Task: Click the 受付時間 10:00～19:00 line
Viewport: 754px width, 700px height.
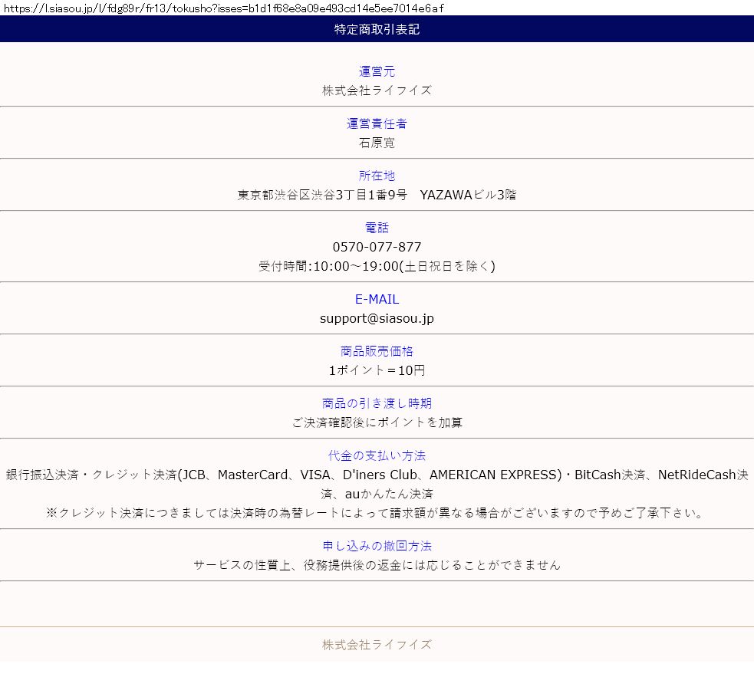Action: (377, 266)
